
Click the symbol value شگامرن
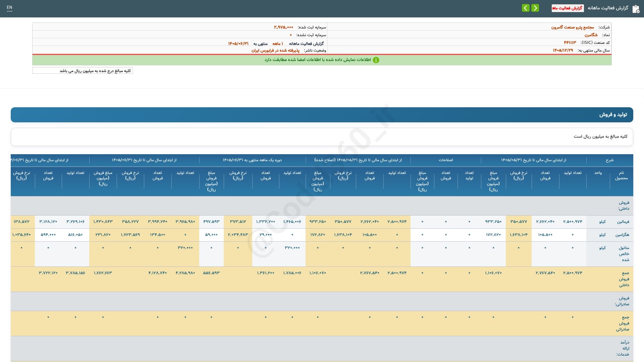coord(591,35)
